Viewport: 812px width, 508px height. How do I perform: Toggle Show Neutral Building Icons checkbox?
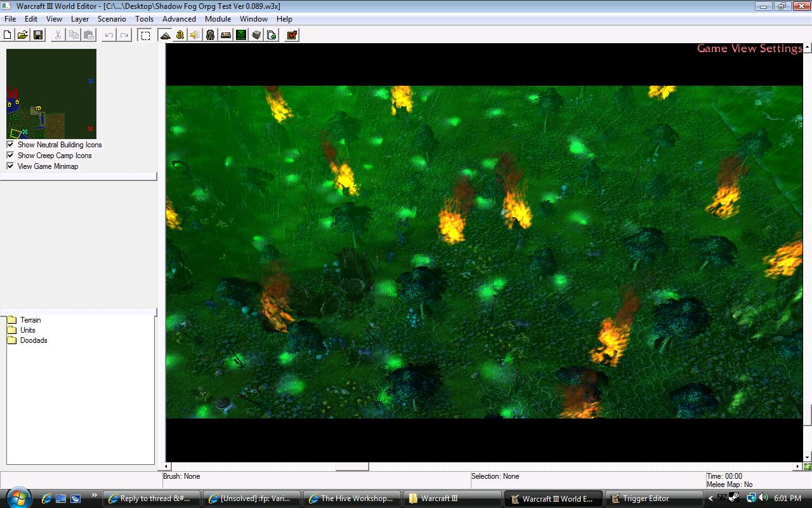(x=10, y=144)
